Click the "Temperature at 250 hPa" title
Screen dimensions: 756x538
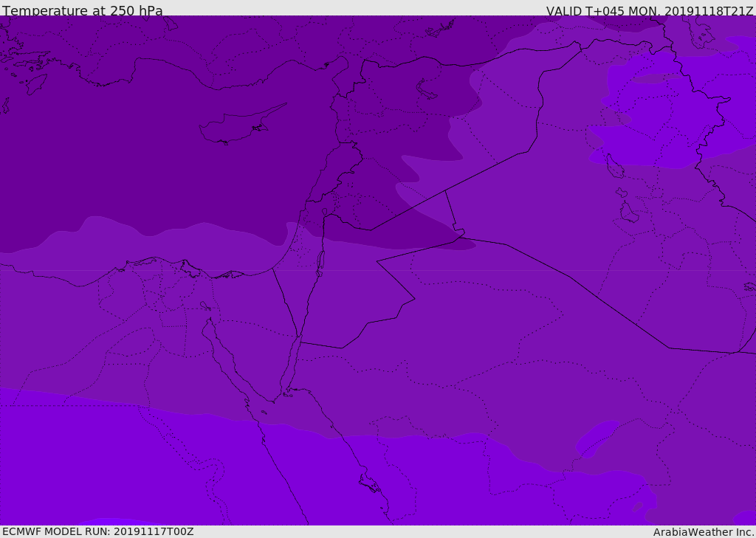point(83,11)
